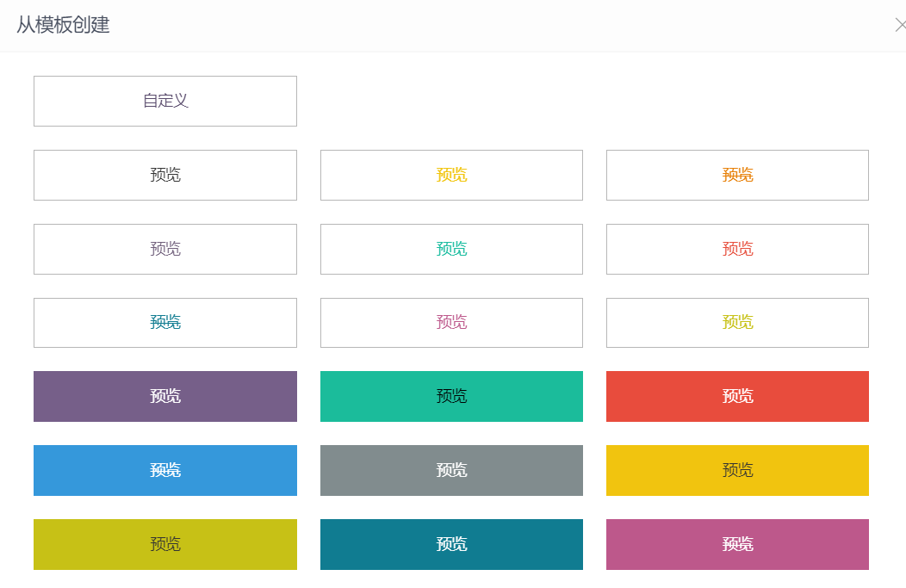Viewport: 906px width, 588px height.
Task: Select the outlined gray-text 预览 template
Action: click(165, 249)
